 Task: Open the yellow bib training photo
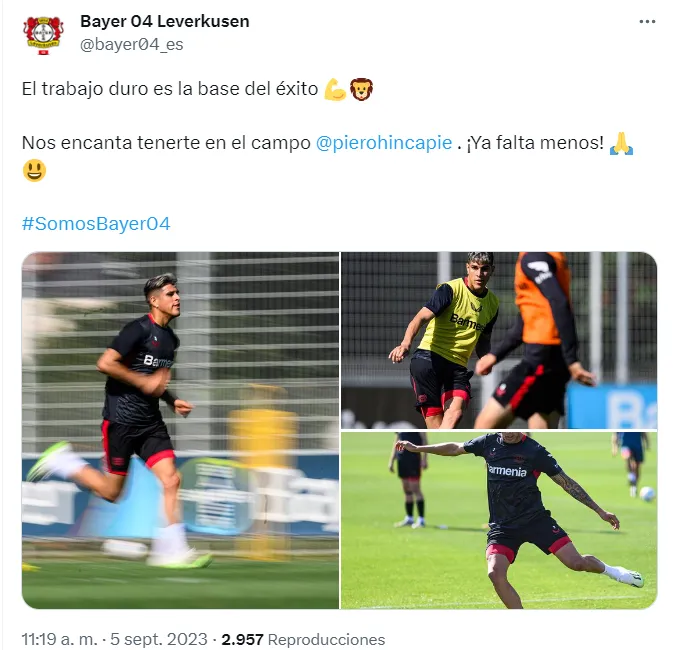[x=499, y=340]
